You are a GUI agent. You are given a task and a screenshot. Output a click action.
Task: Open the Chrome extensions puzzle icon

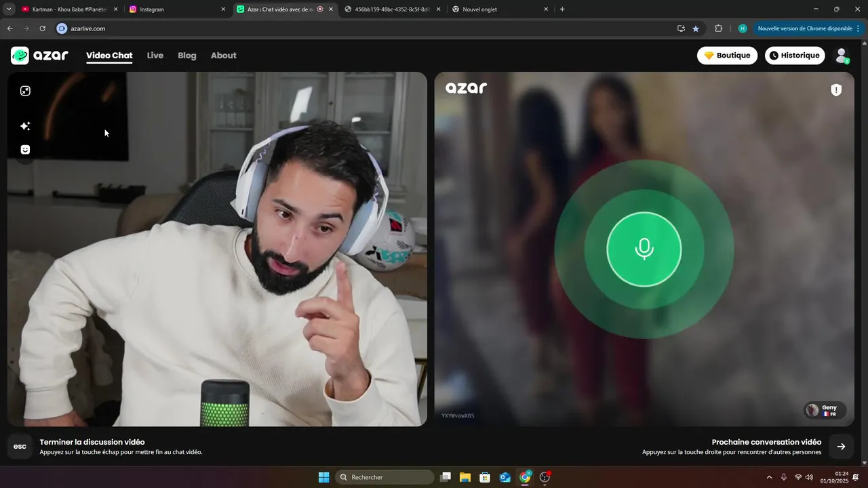tap(719, 28)
